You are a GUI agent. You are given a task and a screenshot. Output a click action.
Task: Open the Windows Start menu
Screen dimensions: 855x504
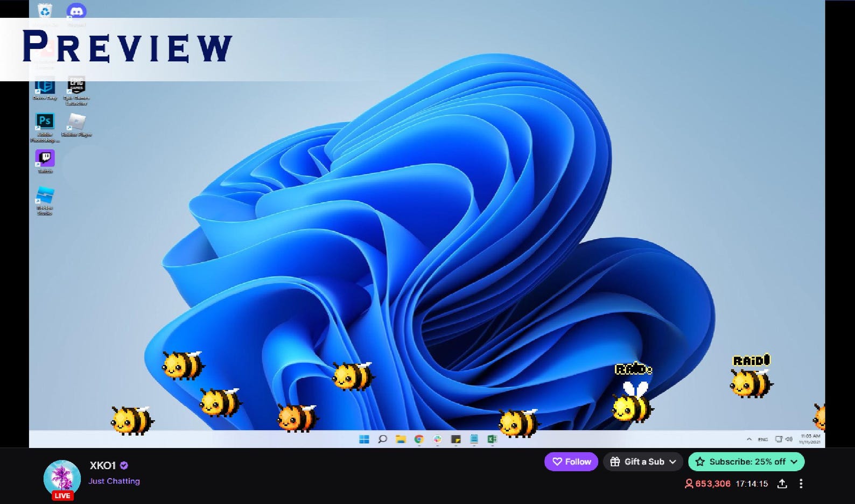[x=364, y=439]
